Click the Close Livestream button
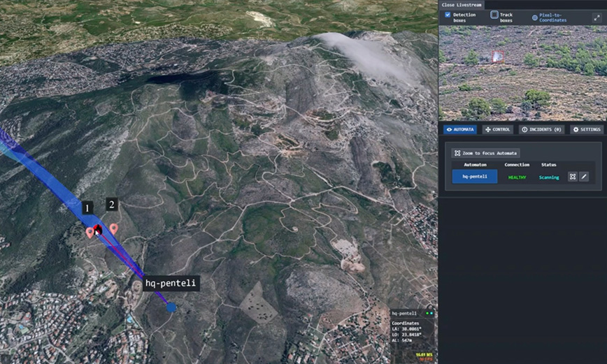The width and height of the screenshot is (607, 364). (x=462, y=4)
